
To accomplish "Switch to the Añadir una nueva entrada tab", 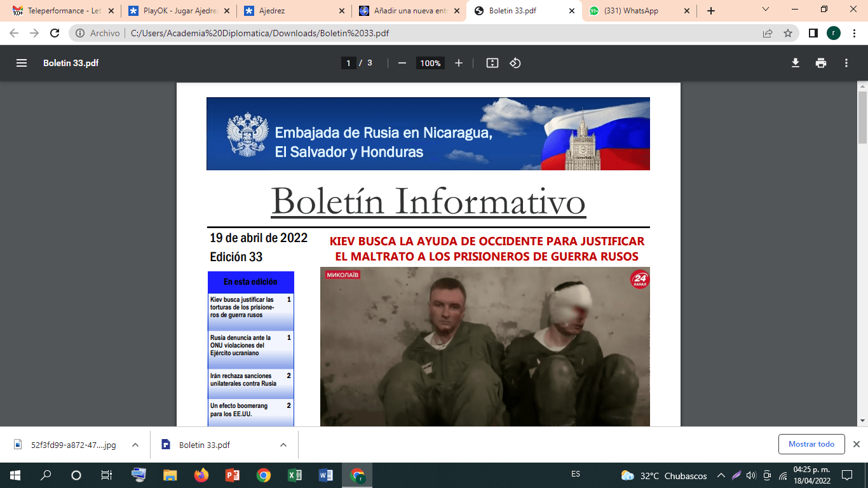I will tap(410, 11).
